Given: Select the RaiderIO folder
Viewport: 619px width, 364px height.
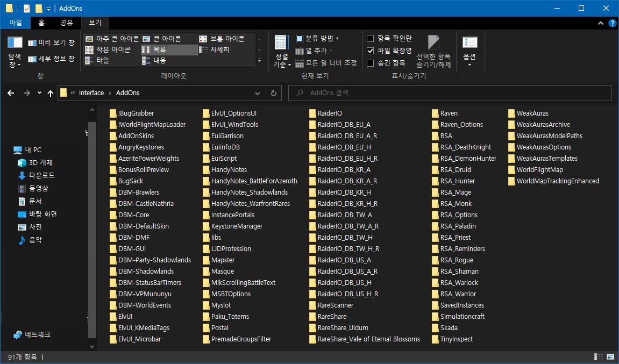Looking at the screenshot, I should pos(326,113).
